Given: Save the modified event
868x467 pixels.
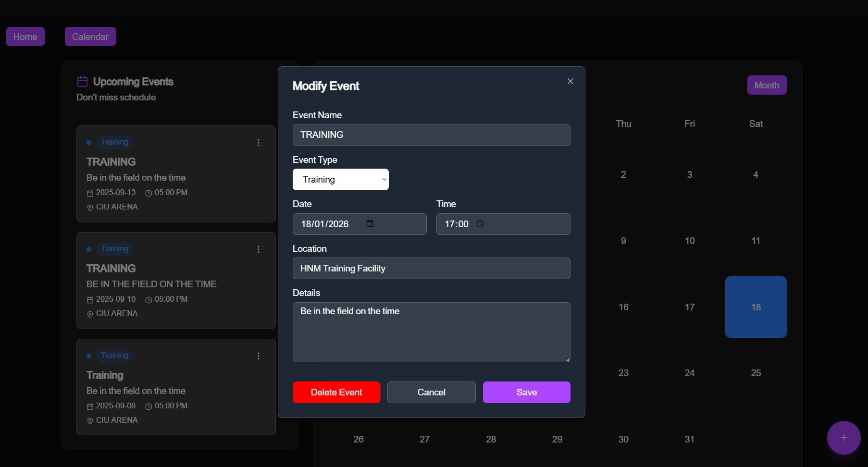Looking at the screenshot, I should 526,392.
